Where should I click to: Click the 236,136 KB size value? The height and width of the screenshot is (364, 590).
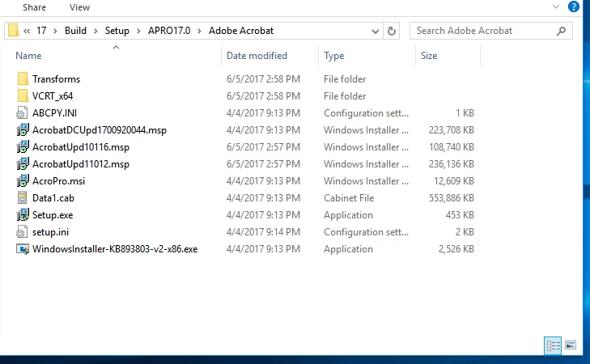click(451, 164)
